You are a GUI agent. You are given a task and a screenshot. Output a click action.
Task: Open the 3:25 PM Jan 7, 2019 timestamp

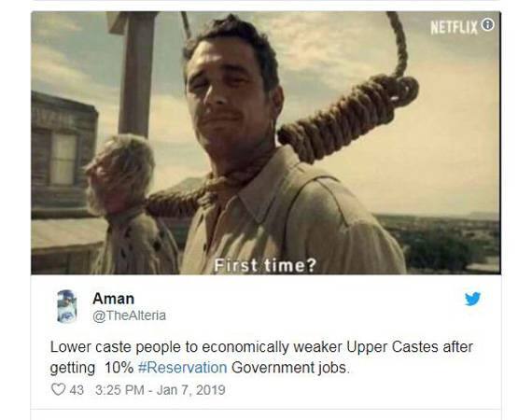[x=161, y=389]
